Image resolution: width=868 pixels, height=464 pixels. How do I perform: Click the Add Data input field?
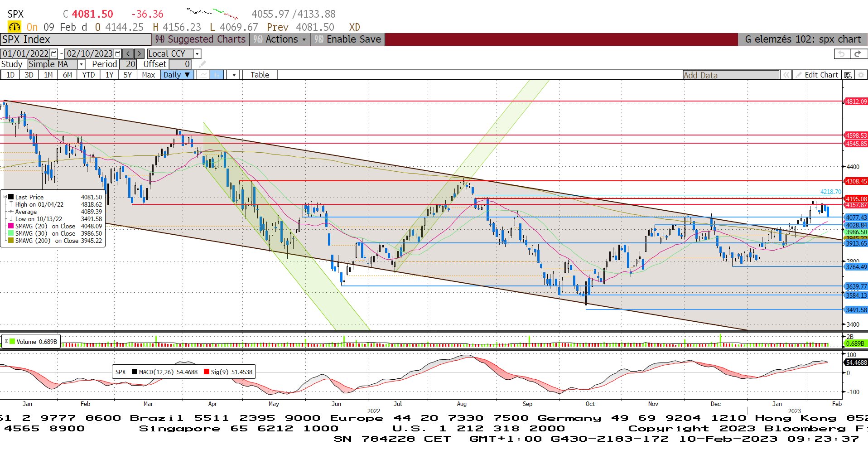731,75
